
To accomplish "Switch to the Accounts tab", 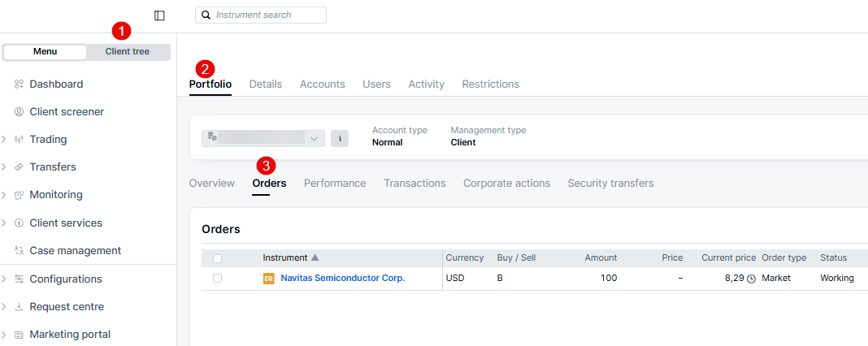I will [322, 84].
